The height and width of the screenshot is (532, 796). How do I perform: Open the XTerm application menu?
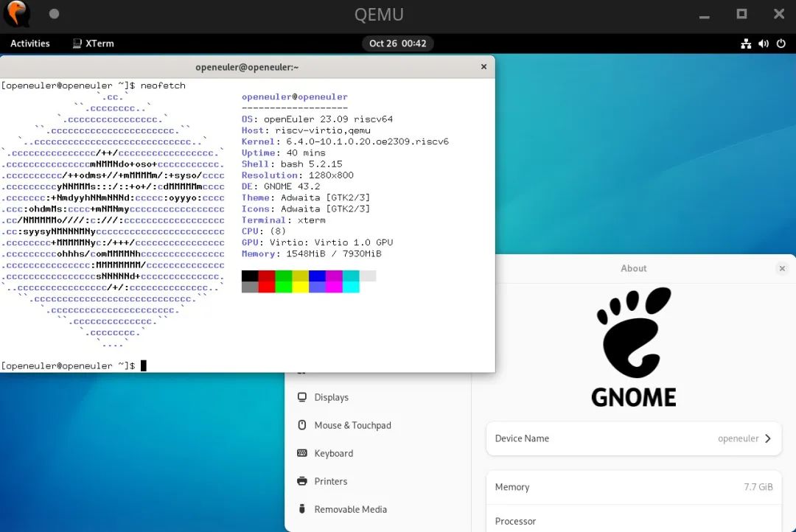pos(93,43)
